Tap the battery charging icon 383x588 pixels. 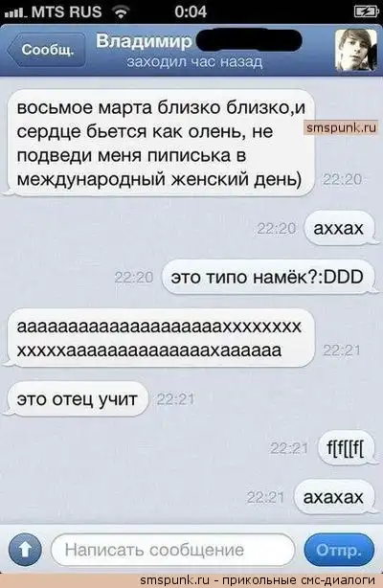point(366,12)
